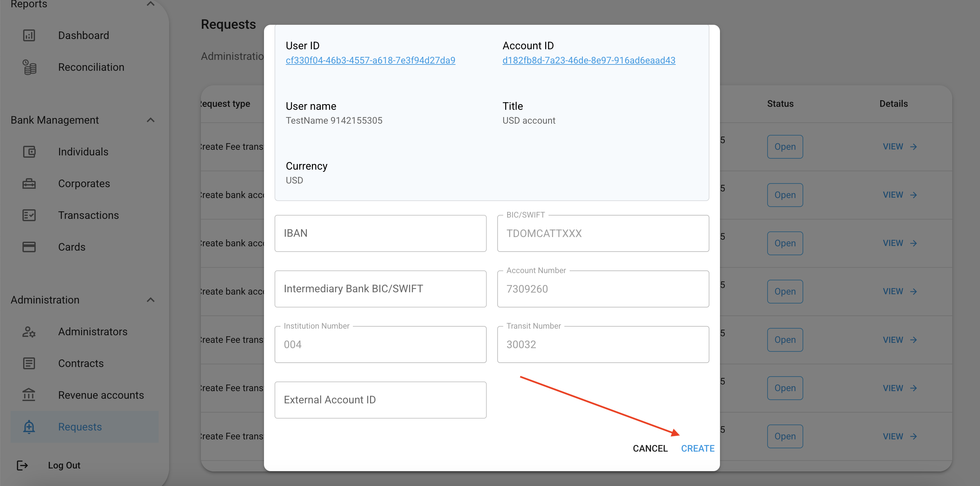Collapse the Bank Management section

[x=150, y=119]
